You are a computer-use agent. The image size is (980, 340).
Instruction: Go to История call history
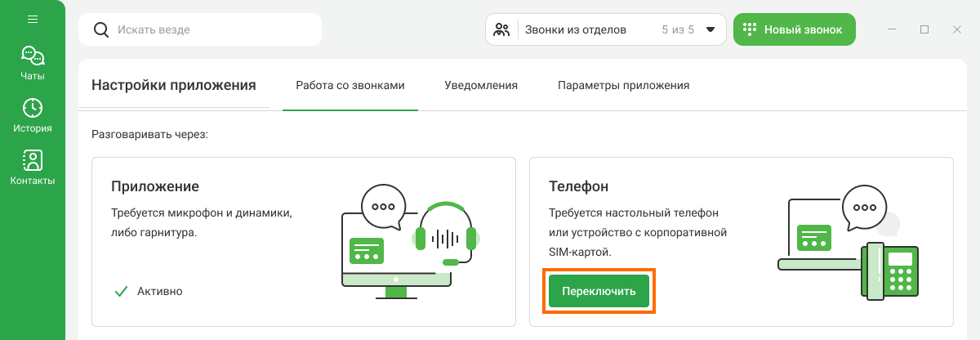coord(33,115)
